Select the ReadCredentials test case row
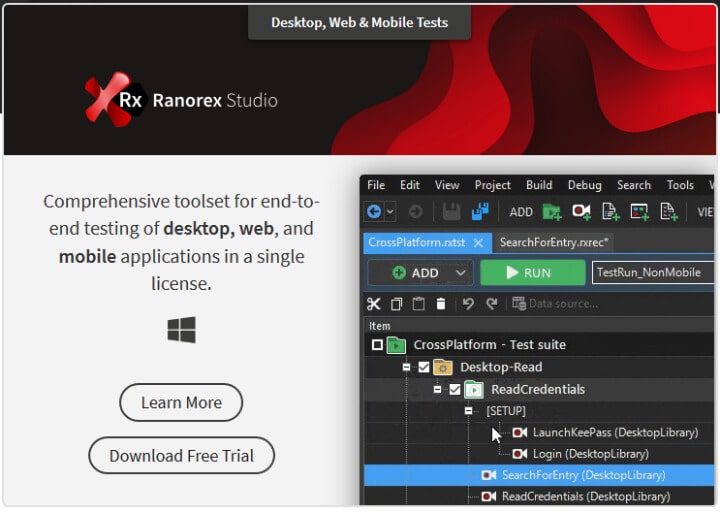 tap(539, 389)
